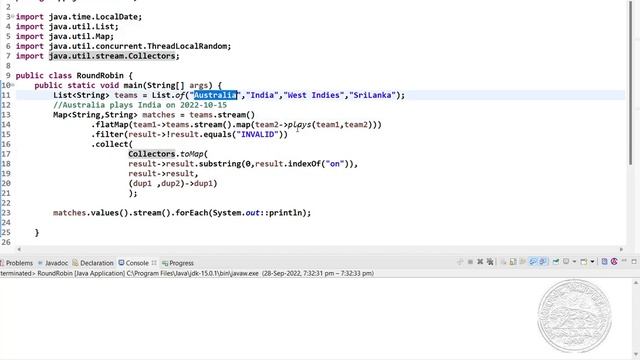Click the "on" string in indexOf call
Screen dimensions: 640x360
(335, 164)
